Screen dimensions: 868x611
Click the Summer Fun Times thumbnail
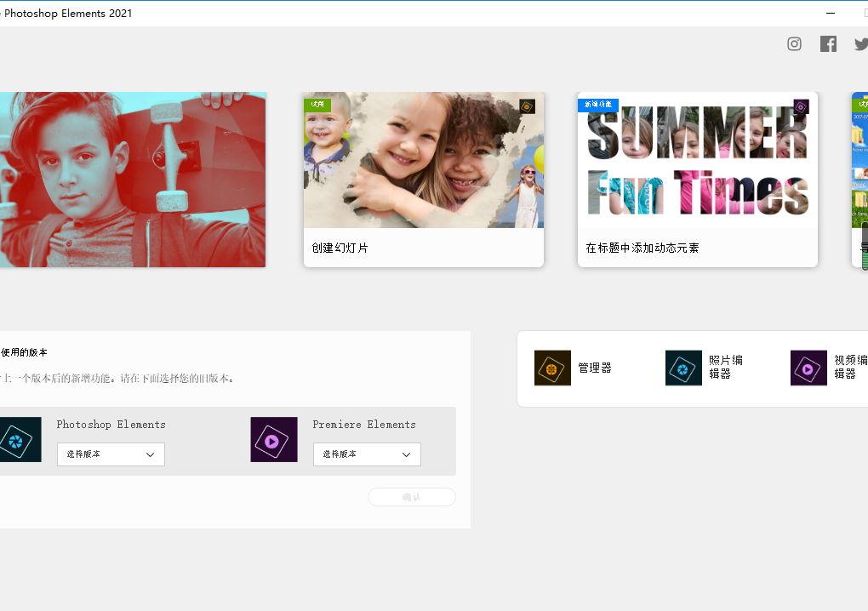[x=697, y=162]
